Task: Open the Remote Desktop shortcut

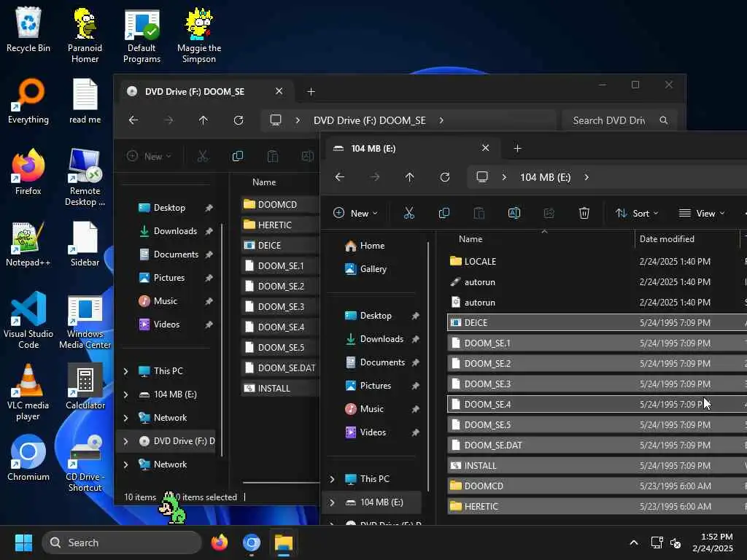Action: point(85,178)
